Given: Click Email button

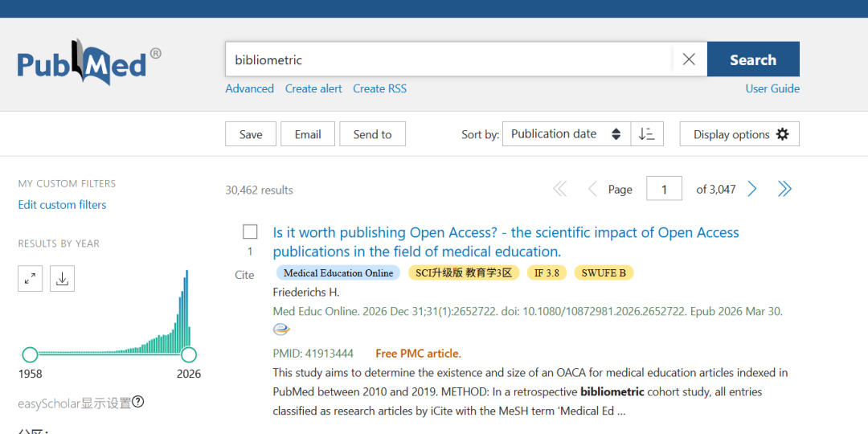Looking at the screenshot, I should click(x=308, y=134).
